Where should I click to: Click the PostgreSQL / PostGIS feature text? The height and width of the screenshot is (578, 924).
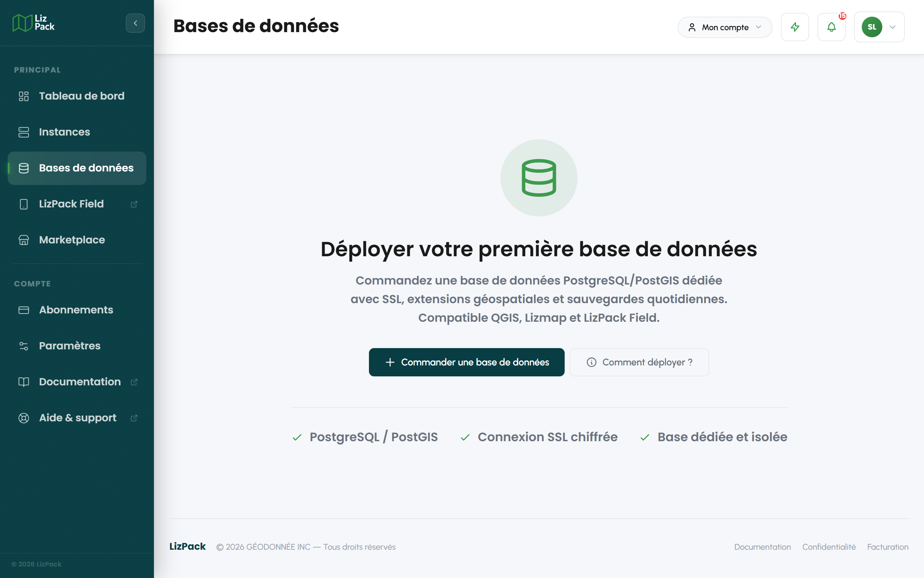tap(373, 437)
